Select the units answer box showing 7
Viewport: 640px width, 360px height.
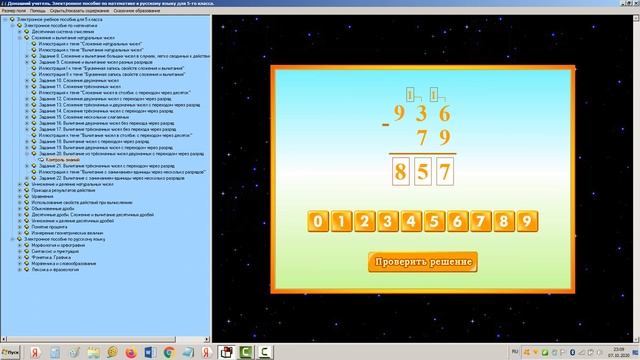coord(445,171)
